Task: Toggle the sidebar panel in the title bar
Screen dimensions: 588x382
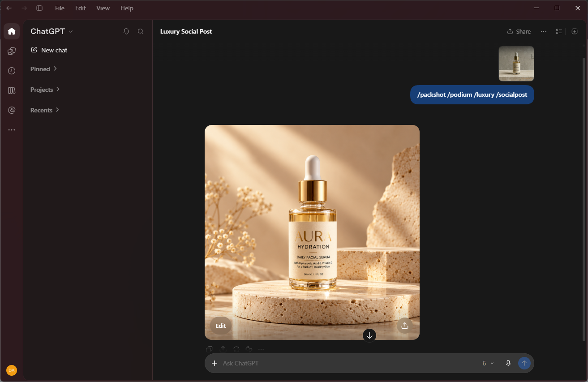Action: tap(39, 8)
